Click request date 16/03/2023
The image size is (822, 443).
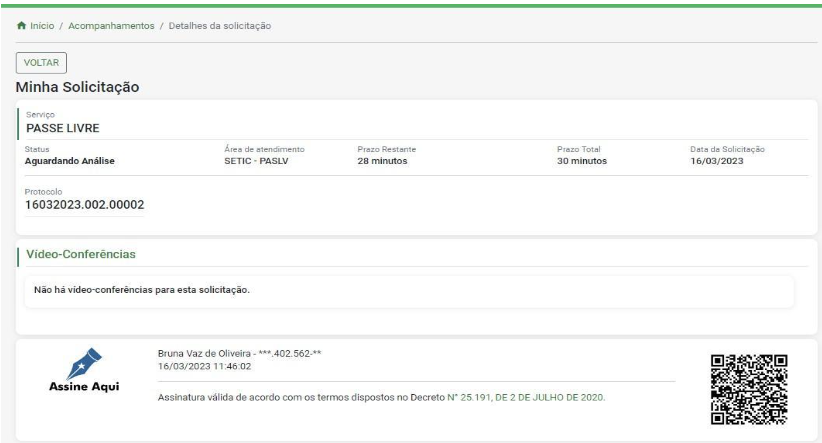(x=717, y=161)
